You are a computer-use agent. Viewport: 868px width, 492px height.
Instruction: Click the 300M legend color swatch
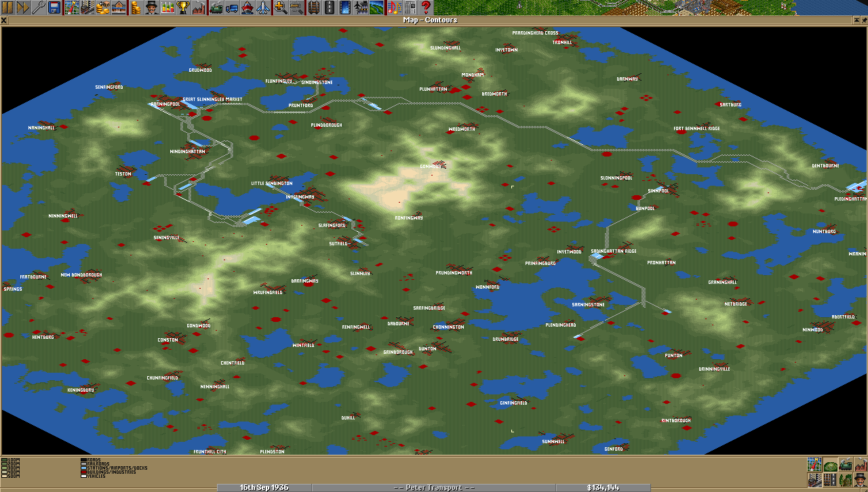click(5, 468)
